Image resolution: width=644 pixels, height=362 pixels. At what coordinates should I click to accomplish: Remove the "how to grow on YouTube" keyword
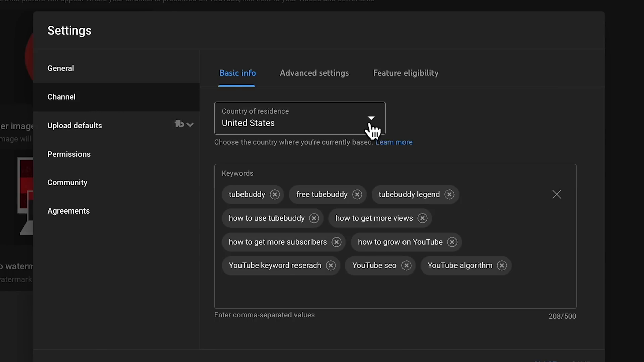452,242
